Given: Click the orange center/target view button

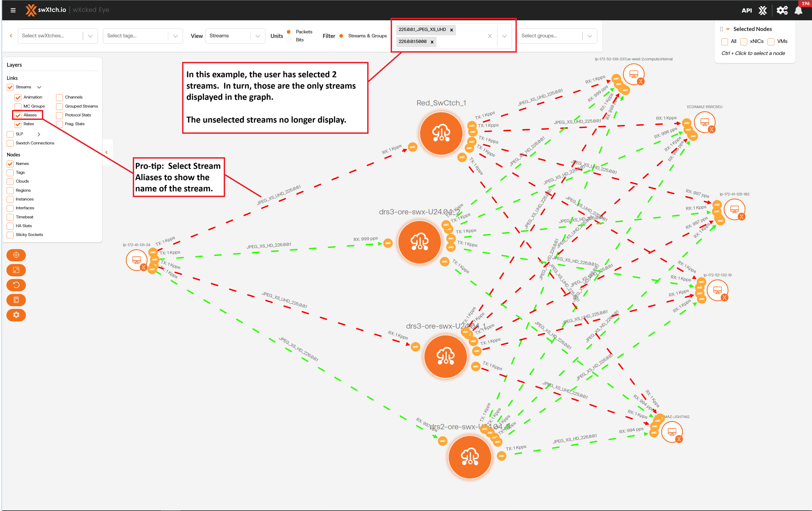Looking at the screenshot, I should 16,255.
